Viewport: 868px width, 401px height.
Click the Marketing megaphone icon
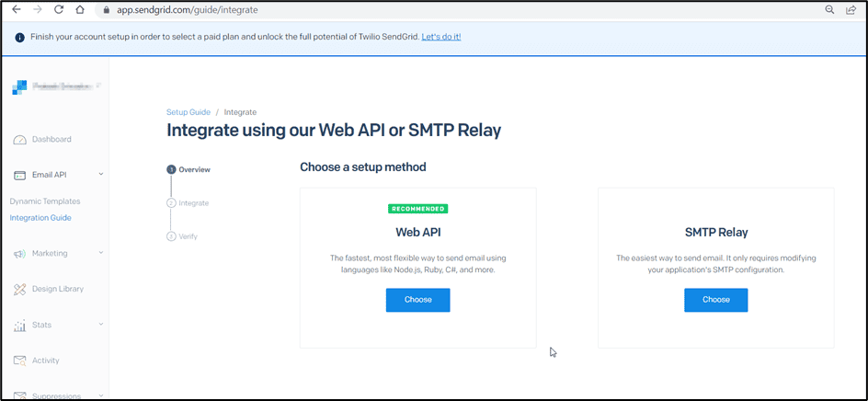click(19, 254)
